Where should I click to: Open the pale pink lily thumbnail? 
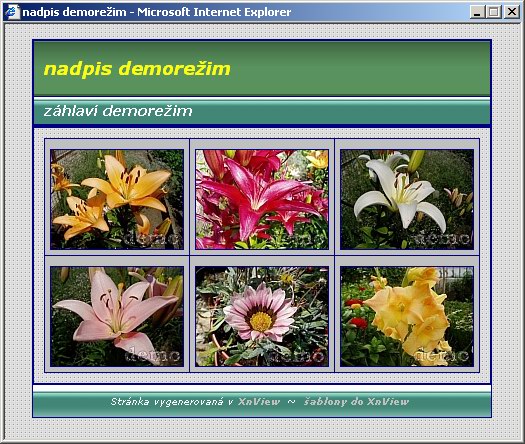click(x=117, y=316)
